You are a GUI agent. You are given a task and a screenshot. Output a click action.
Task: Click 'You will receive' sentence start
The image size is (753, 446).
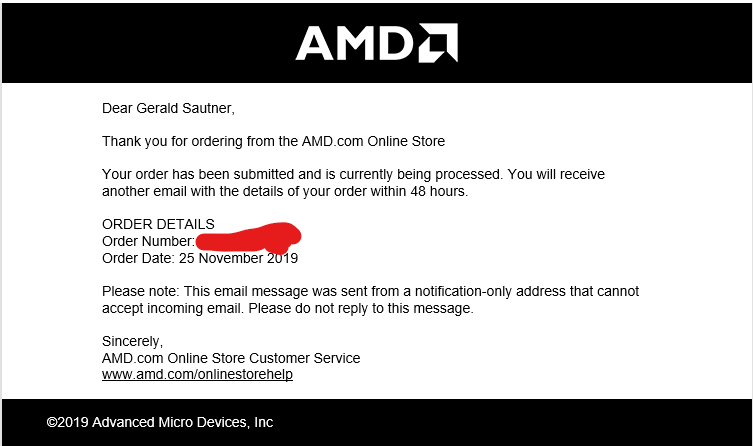[556, 174]
